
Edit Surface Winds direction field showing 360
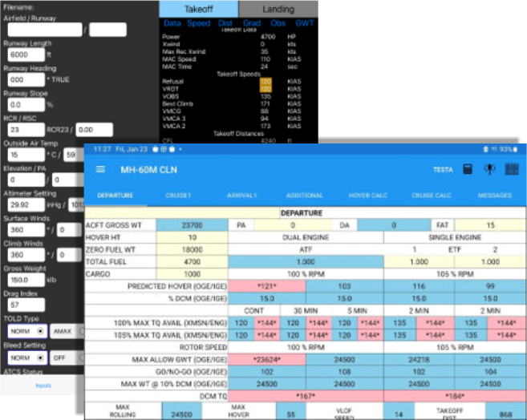click(26, 230)
